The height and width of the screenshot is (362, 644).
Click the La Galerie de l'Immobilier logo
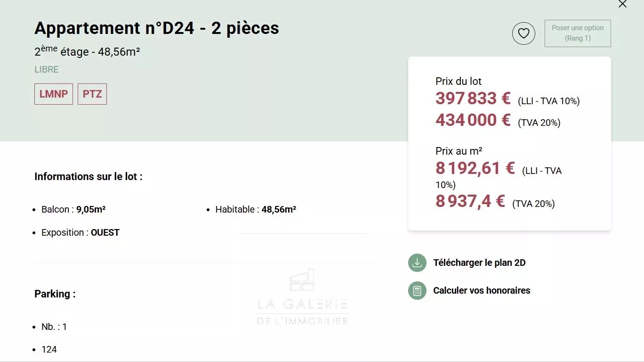pyautogui.click(x=302, y=297)
